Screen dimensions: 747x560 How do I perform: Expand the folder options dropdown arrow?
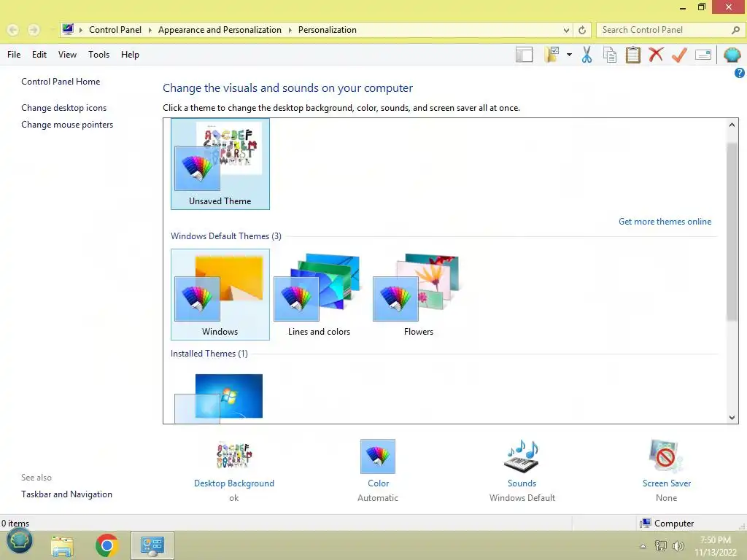(x=569, y=55)
